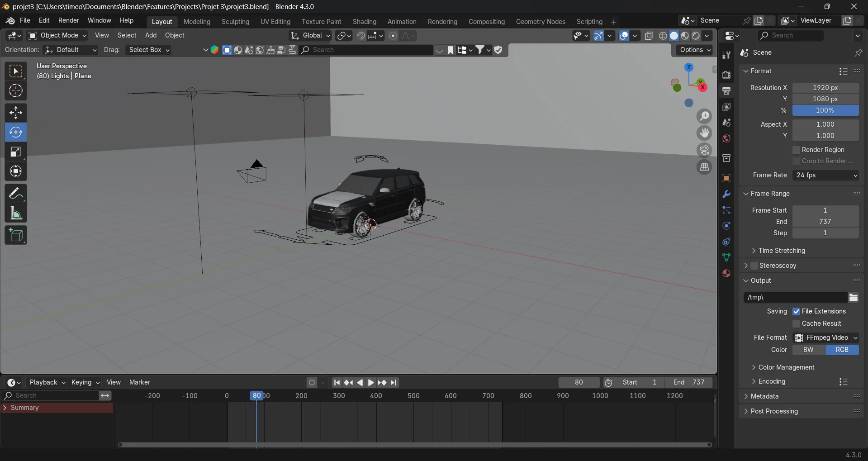The width and height of the screenshot is (868, 461).
Task: Uncheck the File Extensions checkbox
Action: point(797,311)
